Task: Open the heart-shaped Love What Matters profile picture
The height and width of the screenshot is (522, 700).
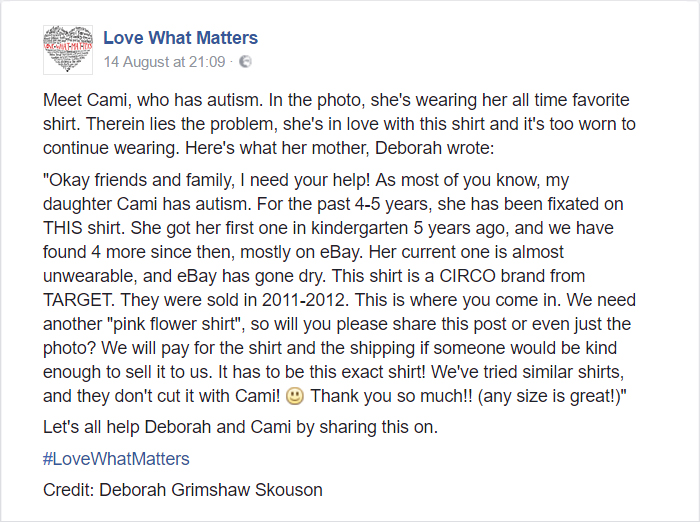Action: coord(68,50)
